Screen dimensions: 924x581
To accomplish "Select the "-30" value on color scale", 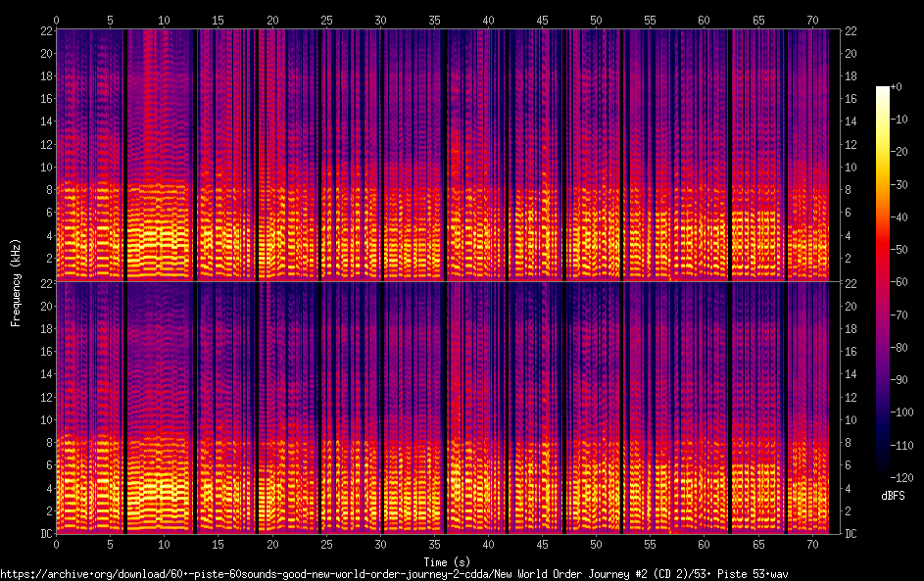I will (899, 185).
